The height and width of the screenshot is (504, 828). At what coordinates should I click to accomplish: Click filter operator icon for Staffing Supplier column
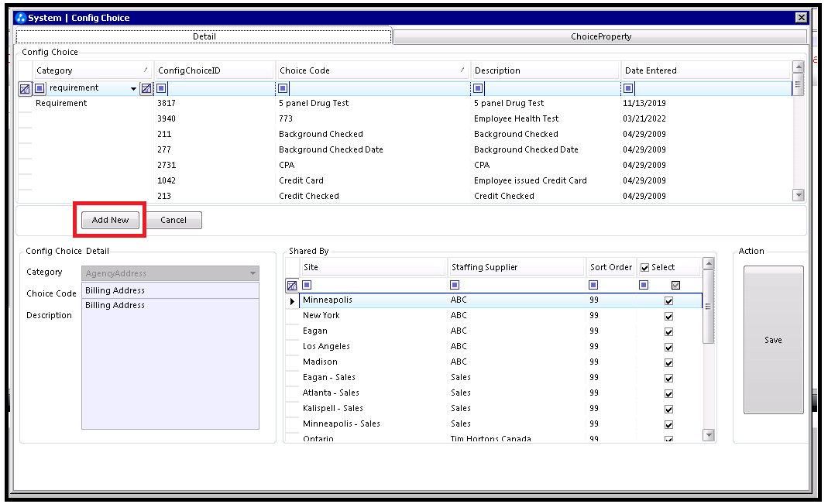(455, 285)
